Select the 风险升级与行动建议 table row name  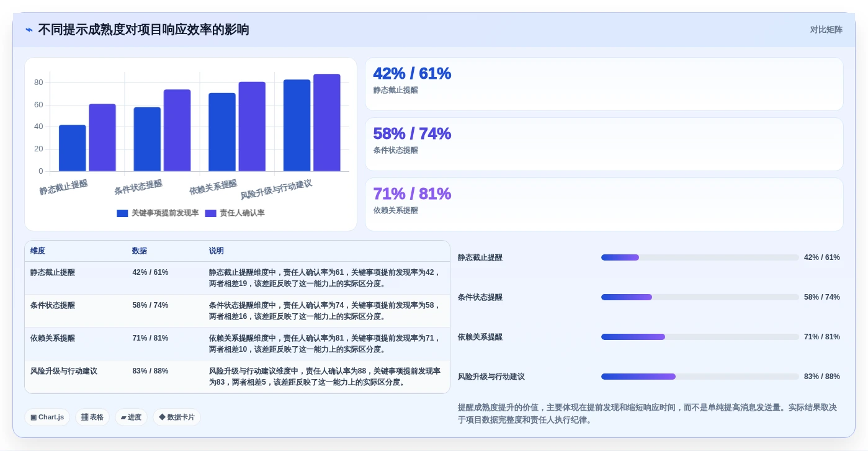(64, 371)
